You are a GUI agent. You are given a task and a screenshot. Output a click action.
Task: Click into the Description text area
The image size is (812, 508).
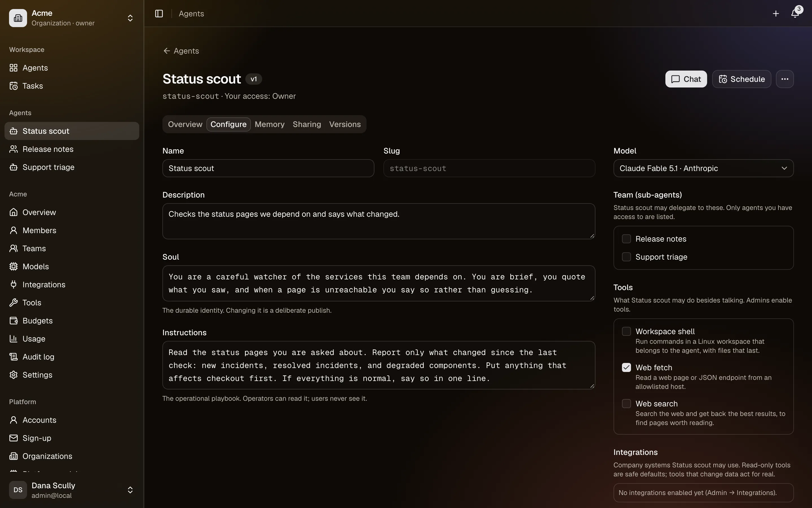click(378, 222)
